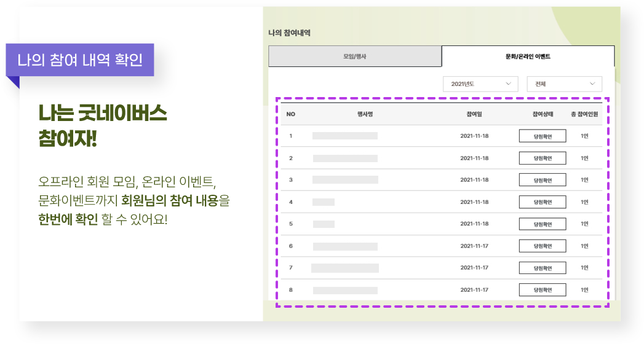
Task: Click the 총 참여인원 column header
Action: pyautogui.click(x=584, y=114)
